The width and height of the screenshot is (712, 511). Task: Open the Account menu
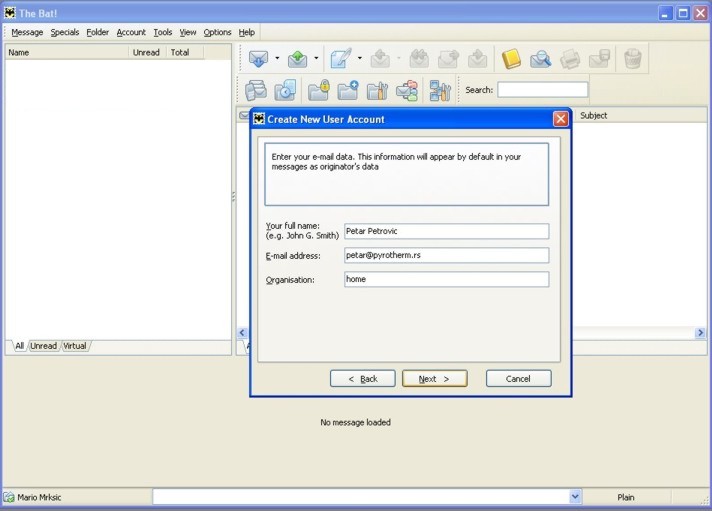pyautogui.click(x=131, y=32)
